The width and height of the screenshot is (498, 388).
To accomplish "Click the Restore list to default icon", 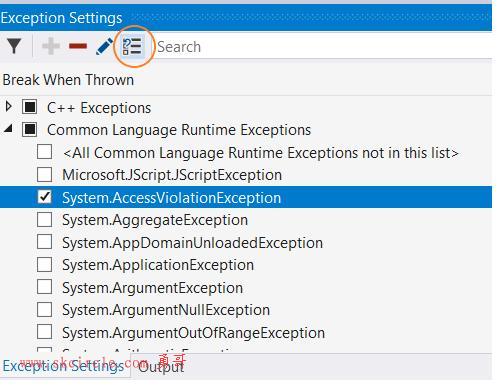I will (x=132, y=47).
